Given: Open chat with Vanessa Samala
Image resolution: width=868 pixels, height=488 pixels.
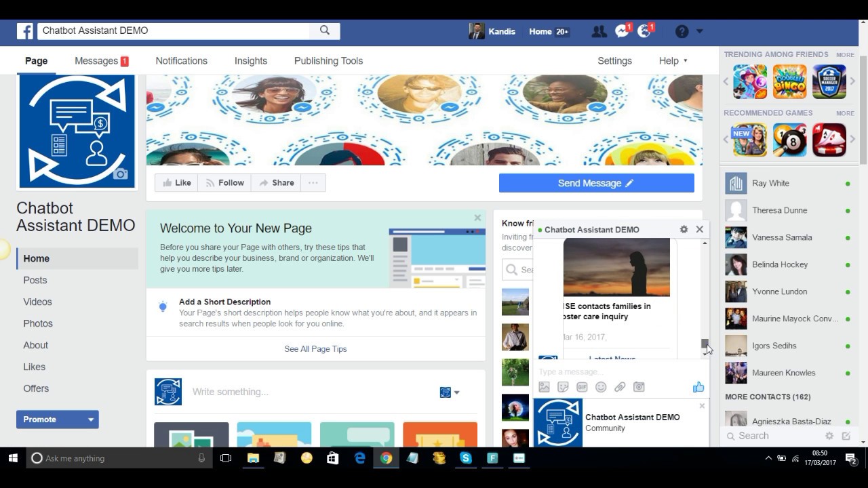Looking at the screenshot, I should tap(788, 237).
